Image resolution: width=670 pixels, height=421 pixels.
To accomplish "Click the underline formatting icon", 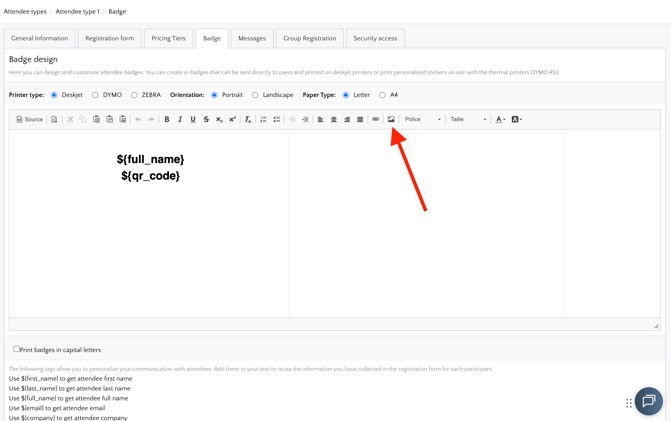I will pos(193,120).
